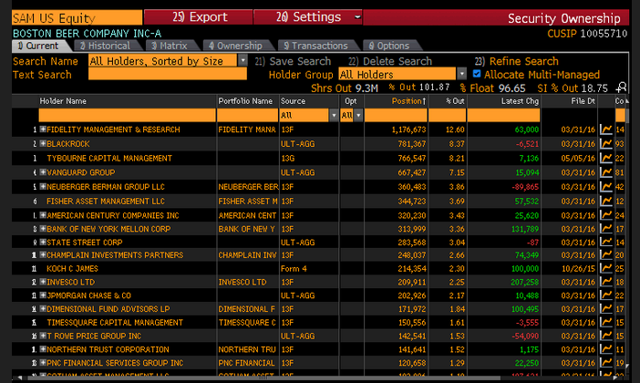Click the Portfolio Name filter field
640x383 pixels.
coord(247,116)
